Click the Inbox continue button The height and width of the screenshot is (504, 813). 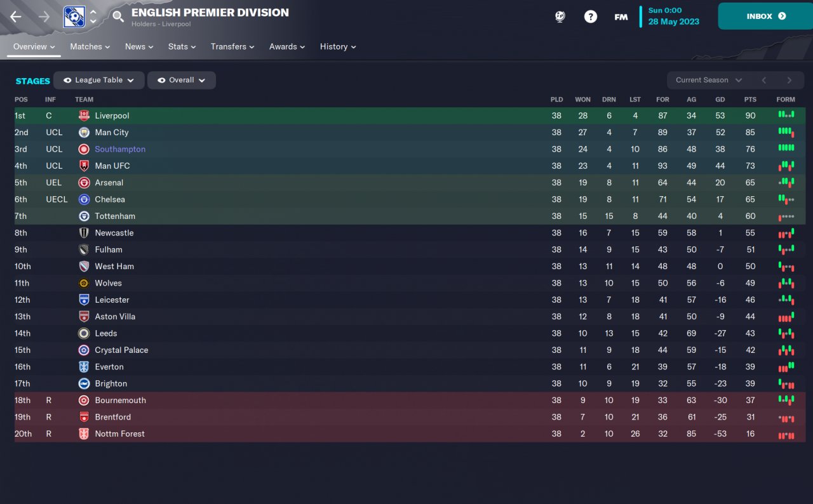(x=765, y=17)
